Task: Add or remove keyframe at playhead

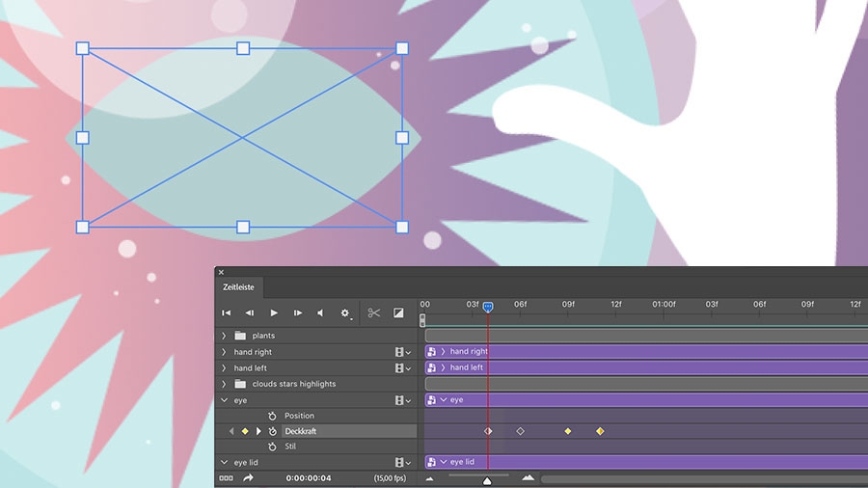Action: tap(245, 431)
